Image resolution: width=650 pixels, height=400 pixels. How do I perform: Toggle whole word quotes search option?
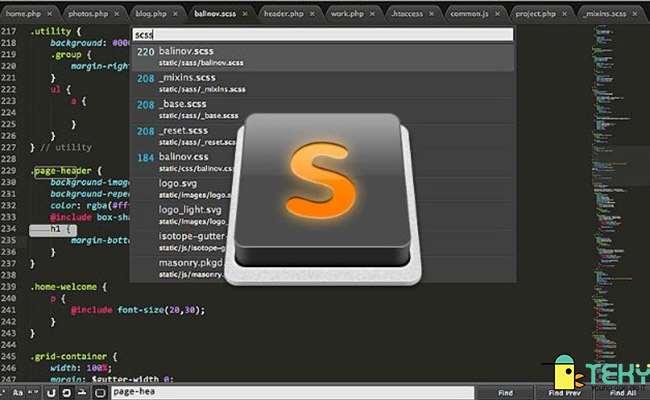pyautogui.click(x=33, y=392)
